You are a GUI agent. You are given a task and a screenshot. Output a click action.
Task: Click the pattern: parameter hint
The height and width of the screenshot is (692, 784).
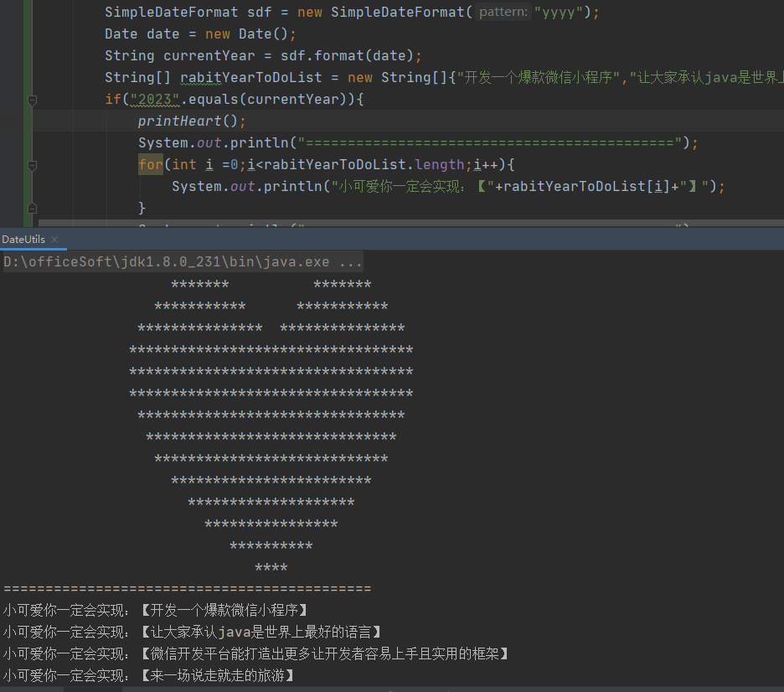(503, 12)
